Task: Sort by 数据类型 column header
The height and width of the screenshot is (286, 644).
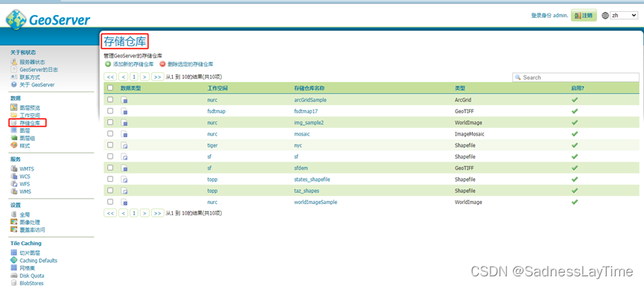Action: pyautogui.click(x=130, y=89)
